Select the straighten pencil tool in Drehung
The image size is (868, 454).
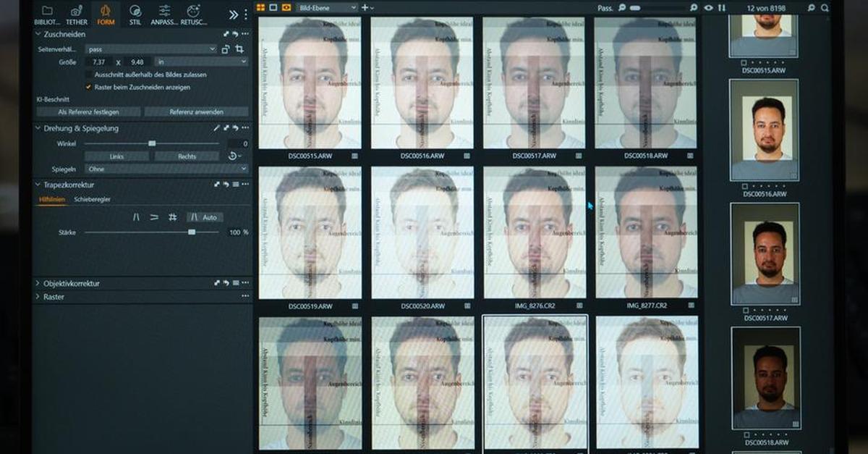tap(216, 128)
